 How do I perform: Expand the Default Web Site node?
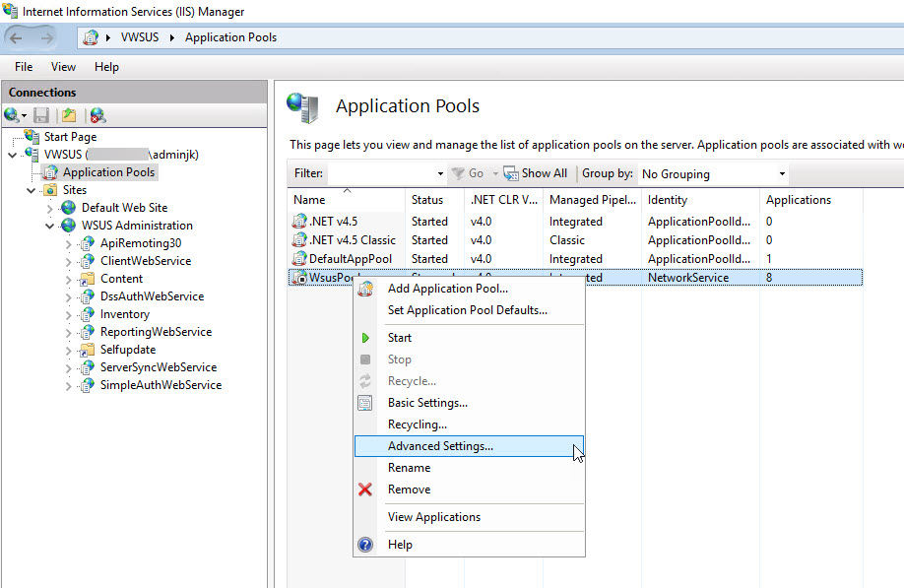49,208
